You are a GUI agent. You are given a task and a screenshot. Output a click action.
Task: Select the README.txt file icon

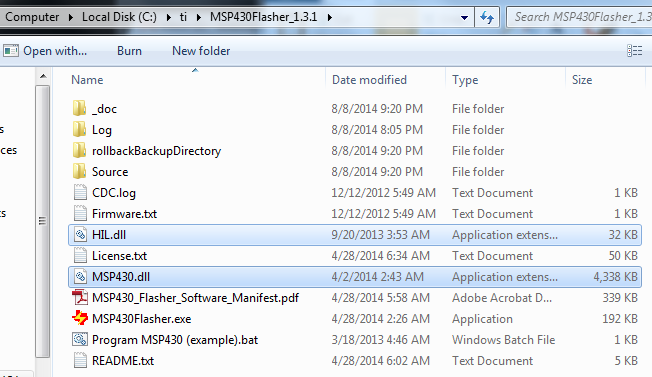pos(80,360)
